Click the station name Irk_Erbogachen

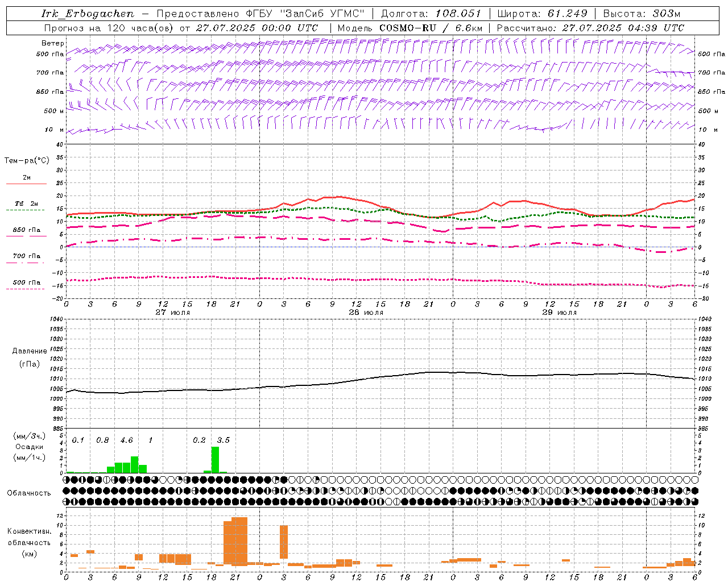(x=88, y=14)
